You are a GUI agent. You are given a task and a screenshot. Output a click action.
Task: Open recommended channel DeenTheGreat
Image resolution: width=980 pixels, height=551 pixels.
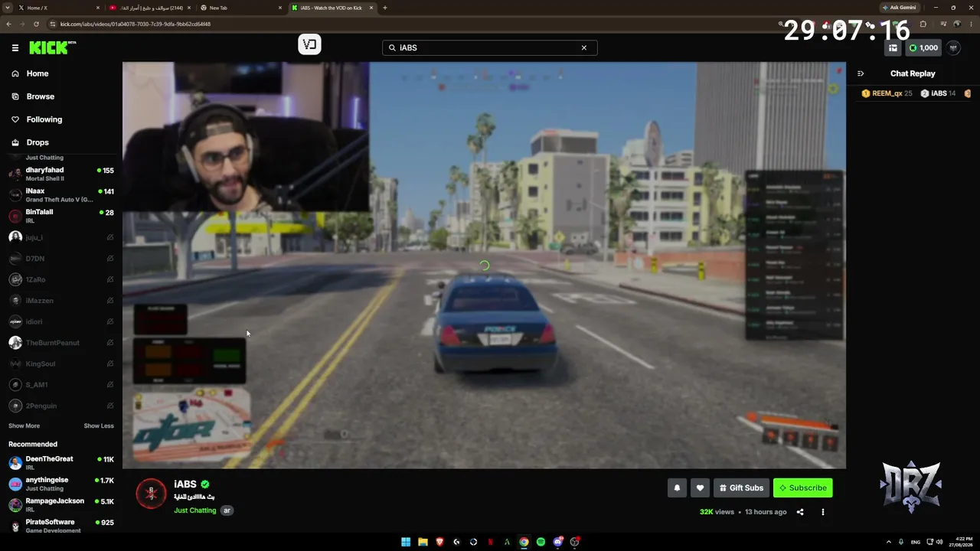(60, 462)
